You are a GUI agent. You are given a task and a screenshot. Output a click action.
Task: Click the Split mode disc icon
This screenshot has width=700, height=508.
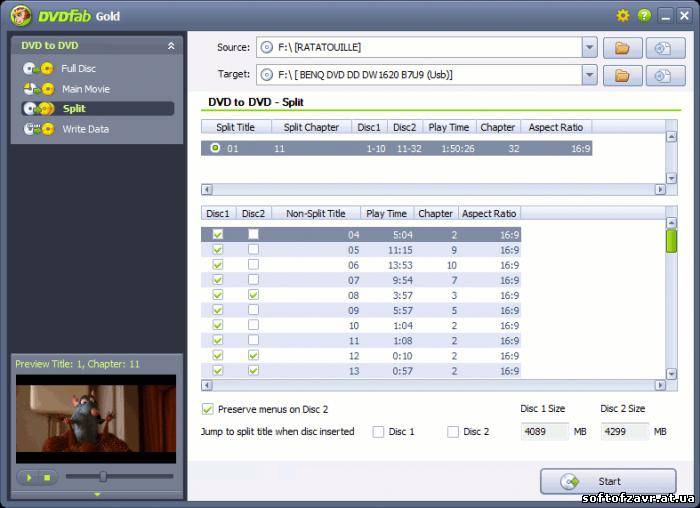(38, 108)
